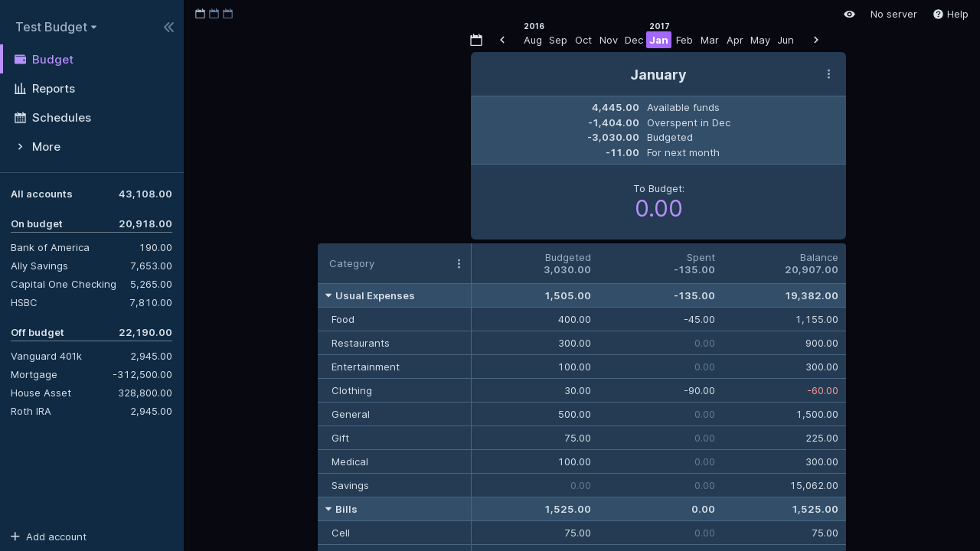Click Add account button
This screenshot has height=551, width=980.
[x=49, y=537]
